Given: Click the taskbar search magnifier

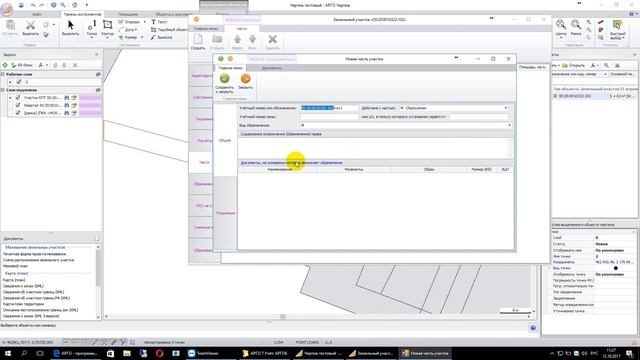Looking at the screenshot, I should point(24,353).
